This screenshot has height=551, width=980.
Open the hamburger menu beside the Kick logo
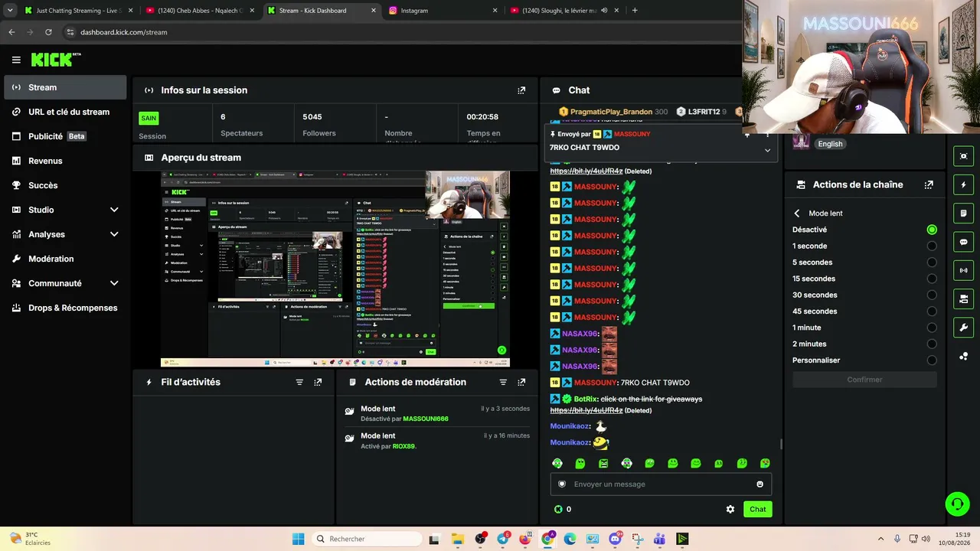click(16, 60)
